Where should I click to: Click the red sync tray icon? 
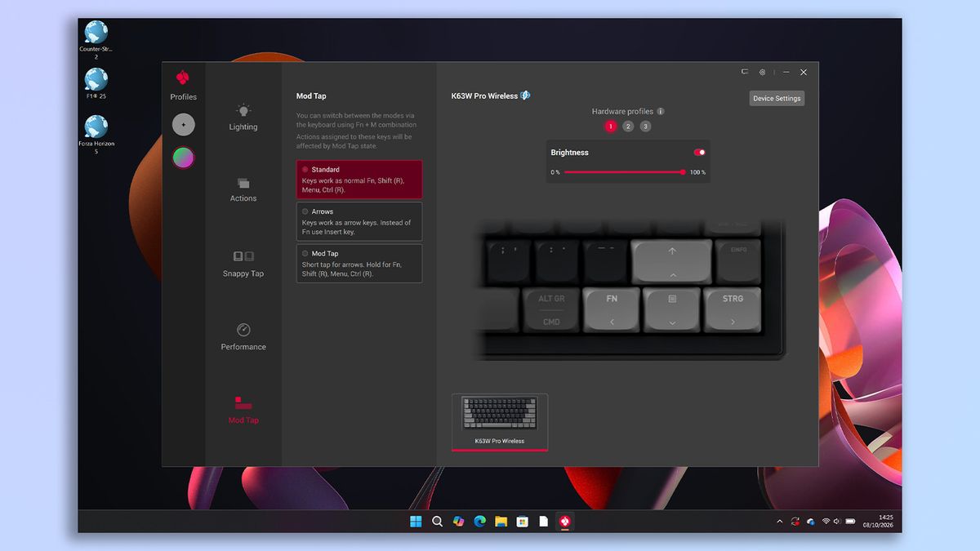(x=795, y=522)
